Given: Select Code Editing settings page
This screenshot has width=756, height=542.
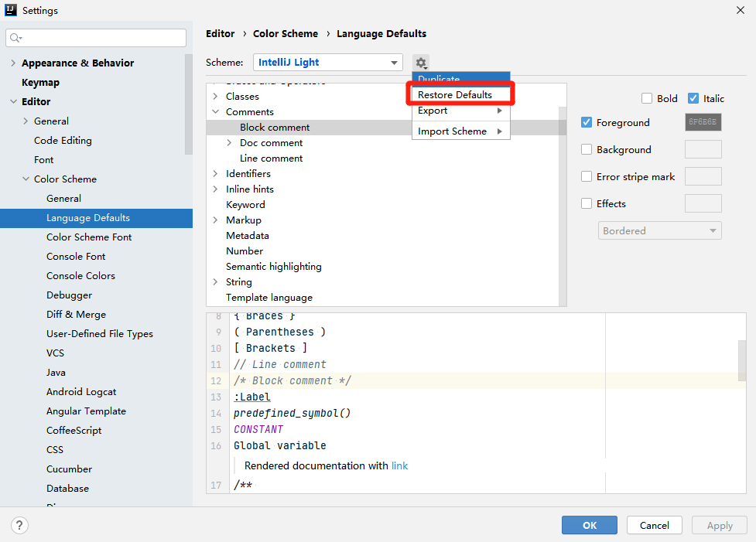Looking at the screenshot, I should [x=63, y=140].
